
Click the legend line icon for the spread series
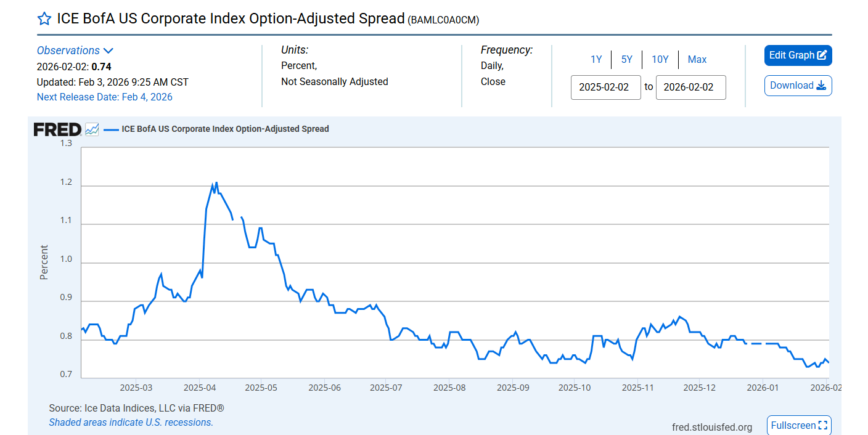click(x=110, y=129)
